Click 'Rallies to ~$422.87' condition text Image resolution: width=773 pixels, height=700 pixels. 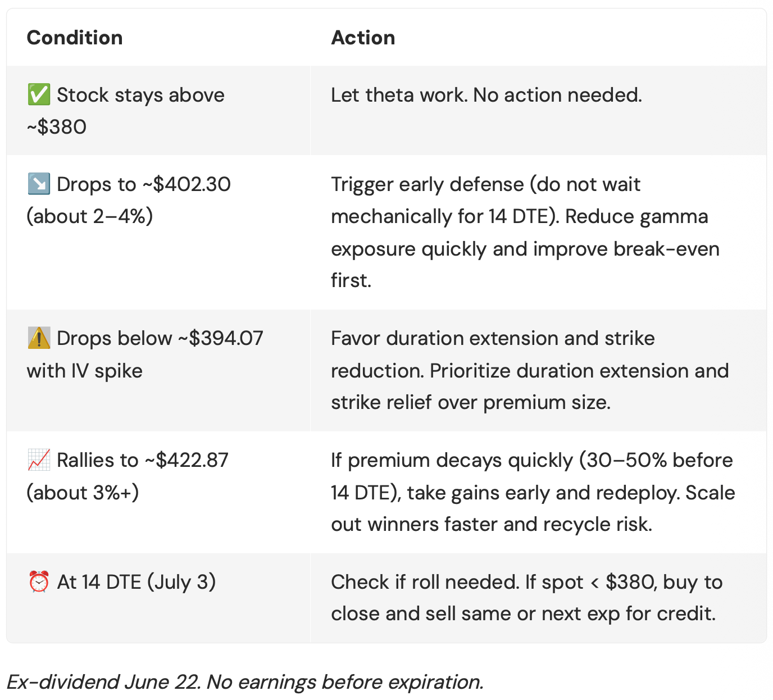[143, 460]
